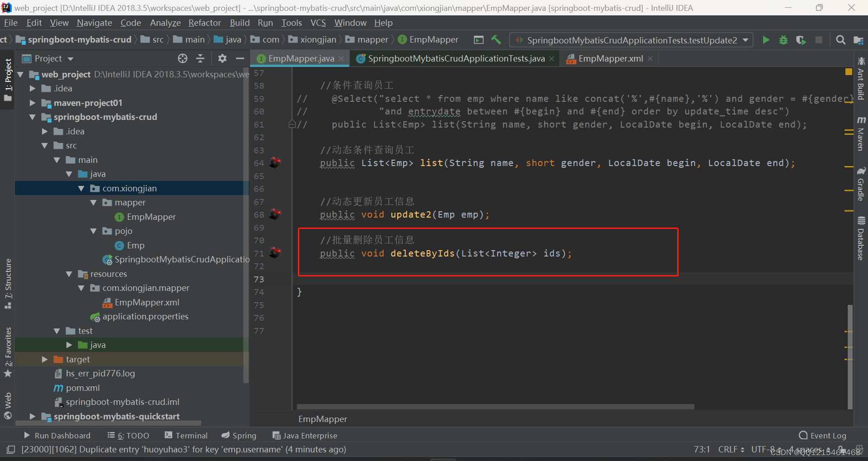Run with coverage shield icon
Screen dimensions: 868x461
click(801, 40)
